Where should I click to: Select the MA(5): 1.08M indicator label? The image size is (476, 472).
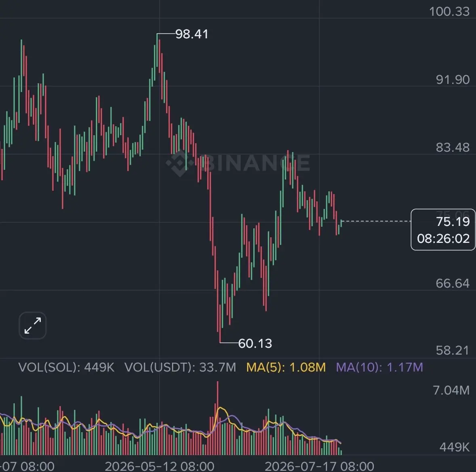[286, 368]
